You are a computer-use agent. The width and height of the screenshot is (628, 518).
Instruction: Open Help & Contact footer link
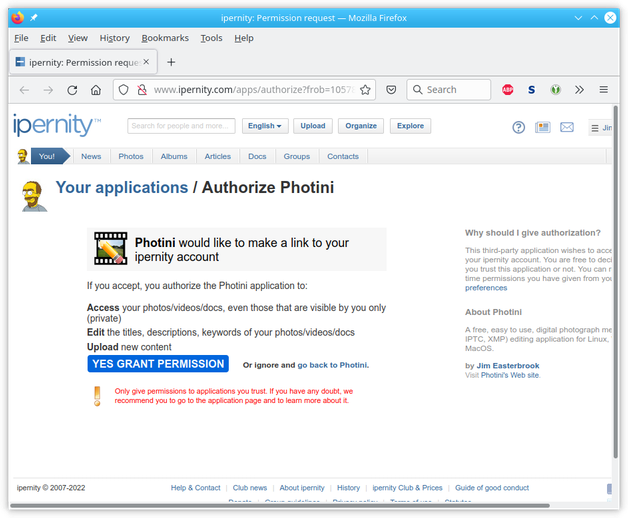click(x=195, y=488)
